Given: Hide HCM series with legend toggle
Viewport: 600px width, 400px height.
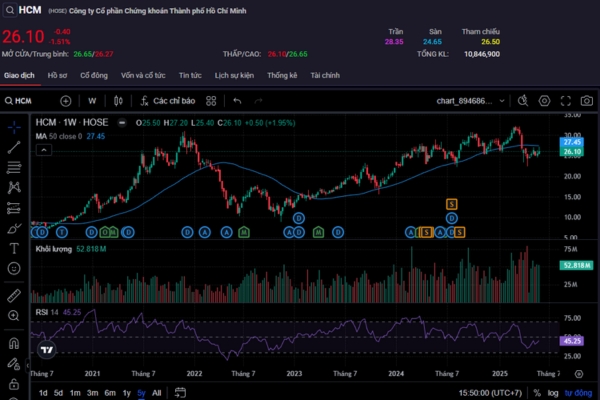Looking at the screenshot, I should point(122,123).
